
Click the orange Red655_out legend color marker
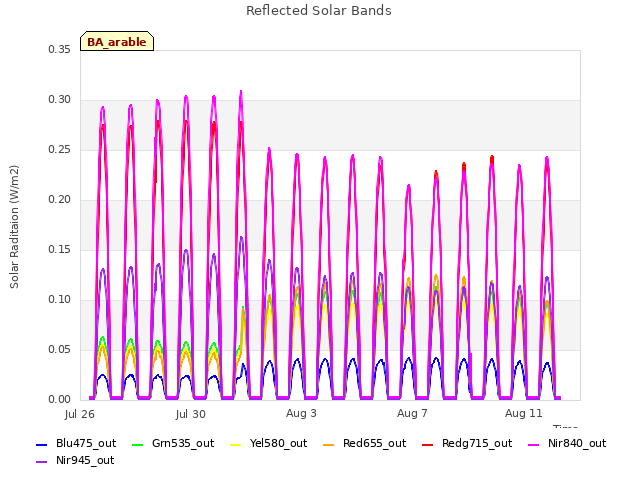tap(328, 444)
